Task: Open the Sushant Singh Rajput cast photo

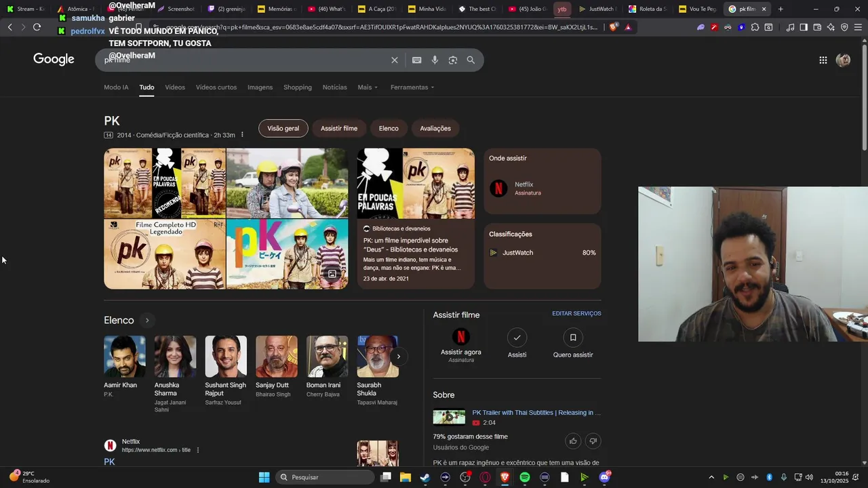Action: click(x=226, y=357)
